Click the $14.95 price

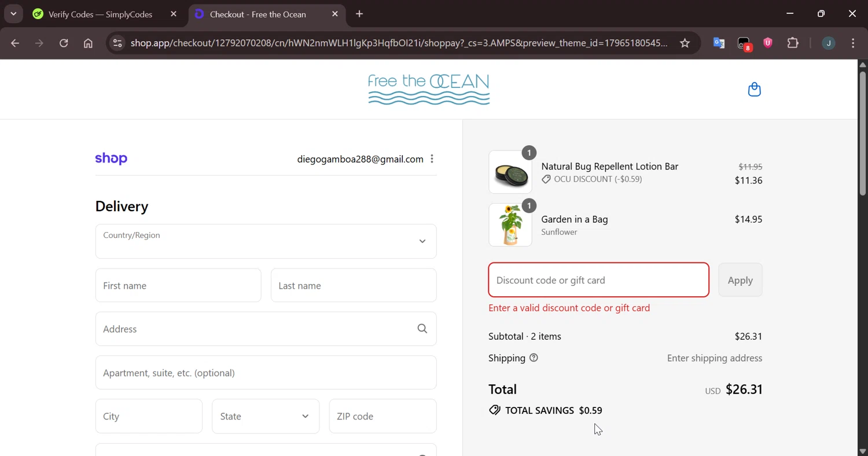(748, 219)
